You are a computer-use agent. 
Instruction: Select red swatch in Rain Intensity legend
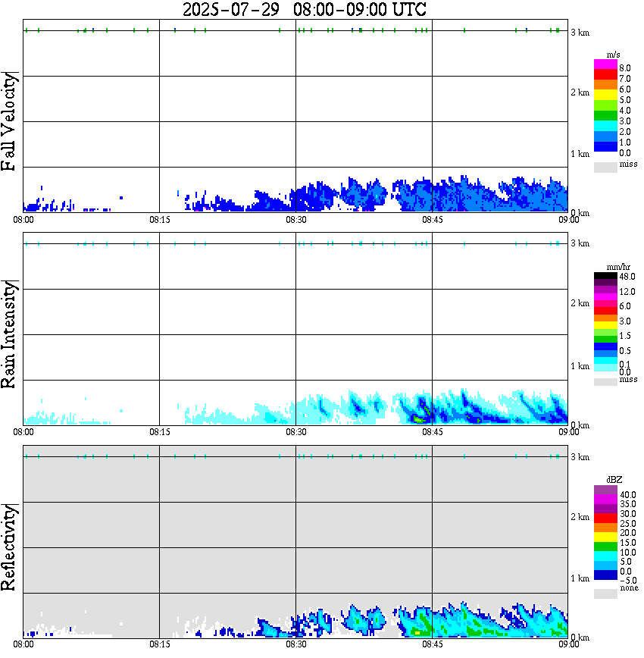click(605, 311)
